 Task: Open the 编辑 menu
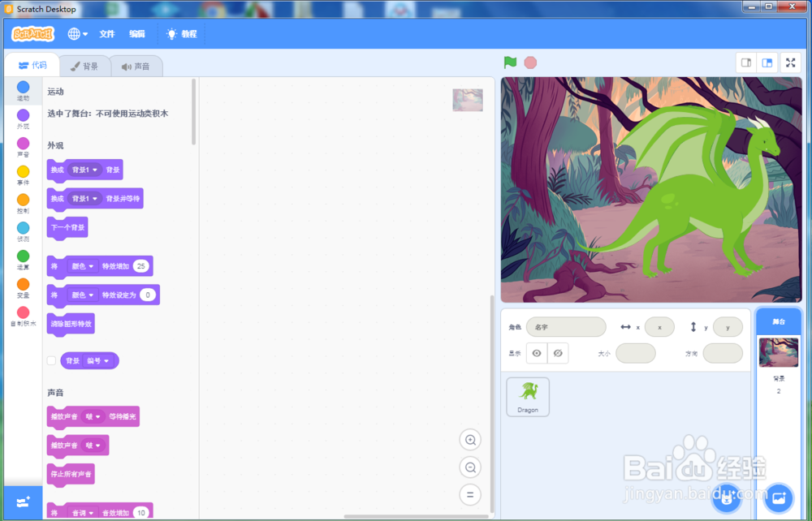(136, 34)
